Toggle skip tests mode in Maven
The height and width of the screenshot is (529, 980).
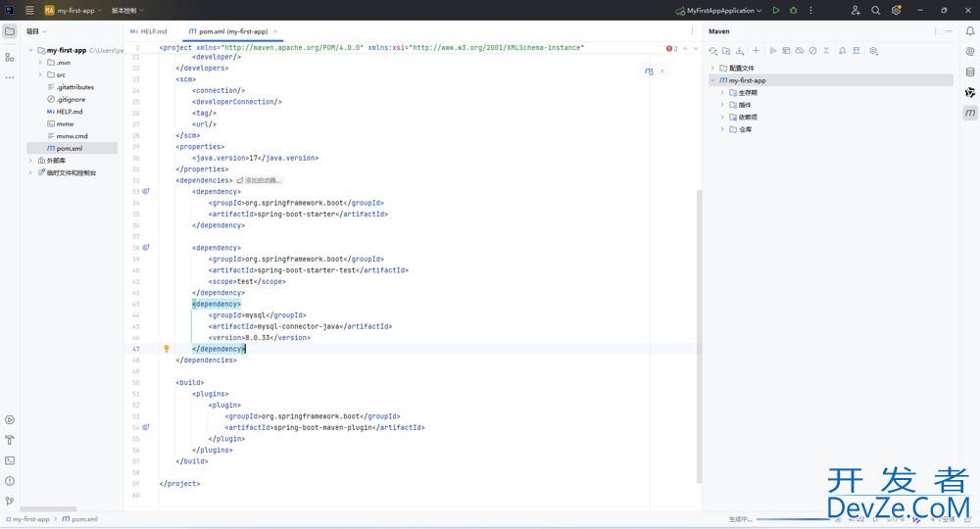[812, 51]
